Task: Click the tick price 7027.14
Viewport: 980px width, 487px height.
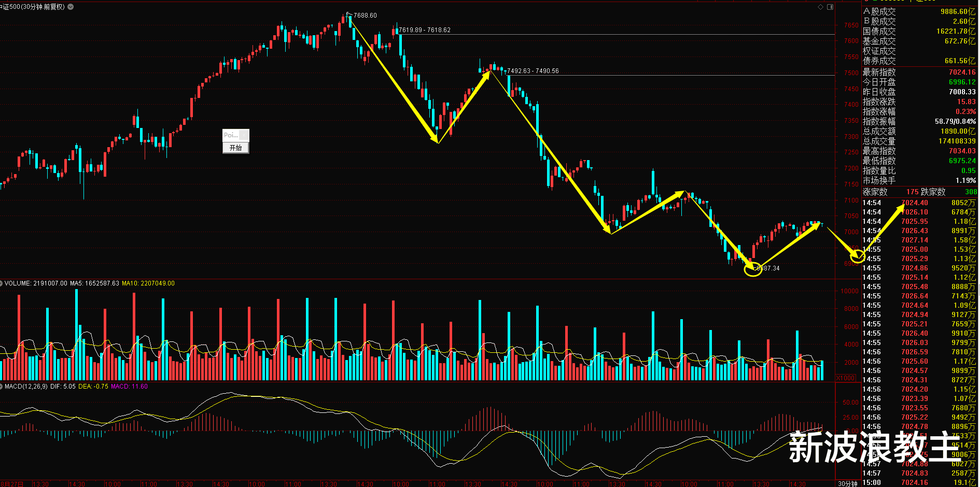Action: [x=915, y=240]
